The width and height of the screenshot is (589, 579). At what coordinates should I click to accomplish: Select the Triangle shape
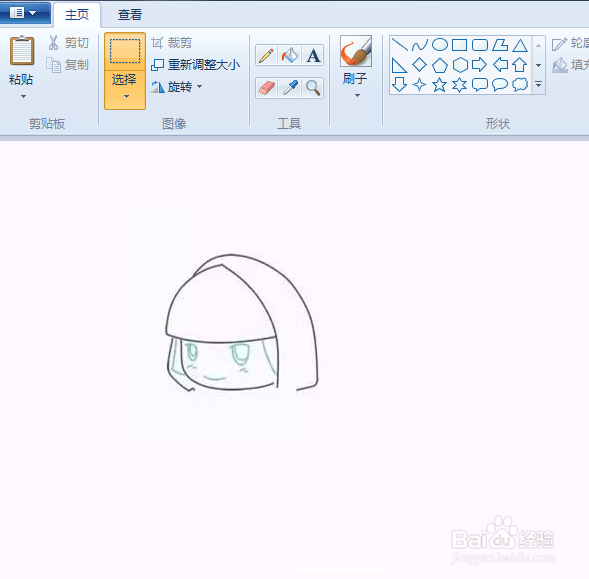520,45
